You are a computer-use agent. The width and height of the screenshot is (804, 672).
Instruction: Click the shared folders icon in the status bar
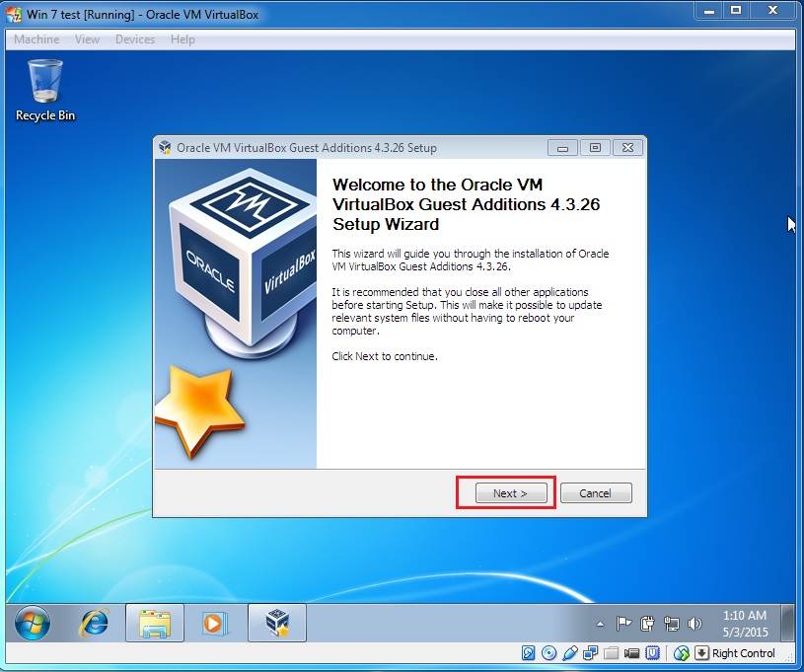pyautogui.click(x=610, y=652)
